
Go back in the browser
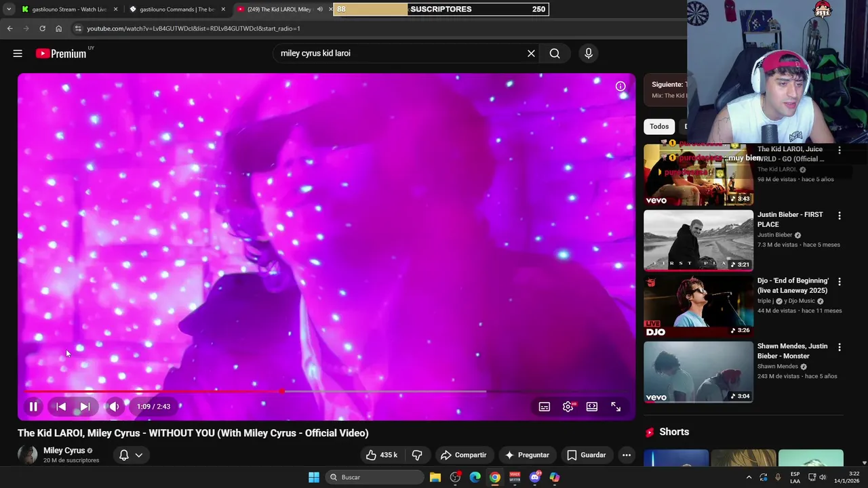(x=9, y=28)
